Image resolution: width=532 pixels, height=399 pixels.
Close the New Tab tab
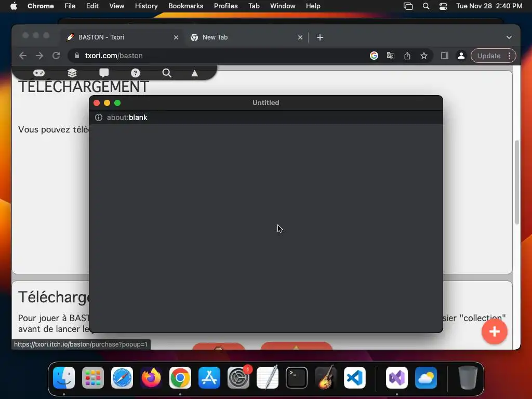300,37
